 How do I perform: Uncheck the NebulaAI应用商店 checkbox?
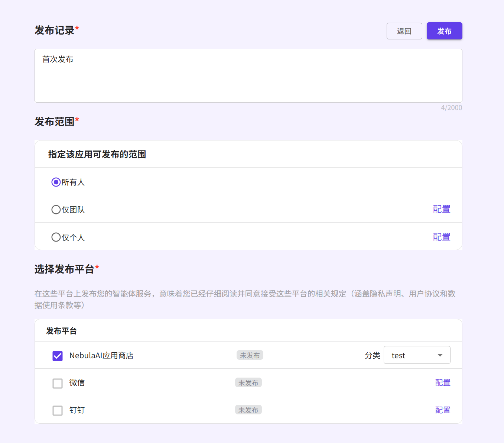pos(58,356)
